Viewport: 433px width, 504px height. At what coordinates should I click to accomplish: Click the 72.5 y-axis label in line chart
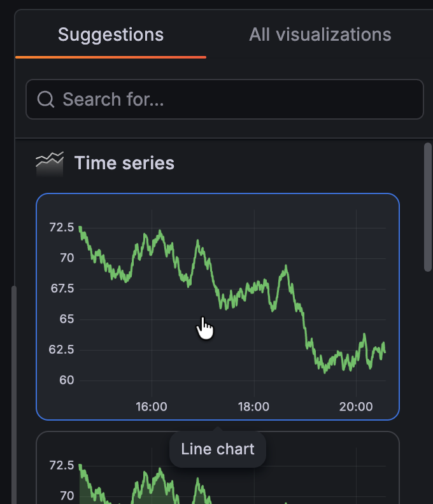(x=61, y=227)
